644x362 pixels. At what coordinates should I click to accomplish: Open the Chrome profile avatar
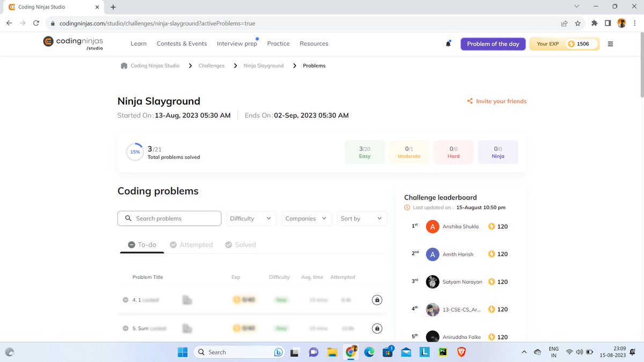(x=621, y=23)
